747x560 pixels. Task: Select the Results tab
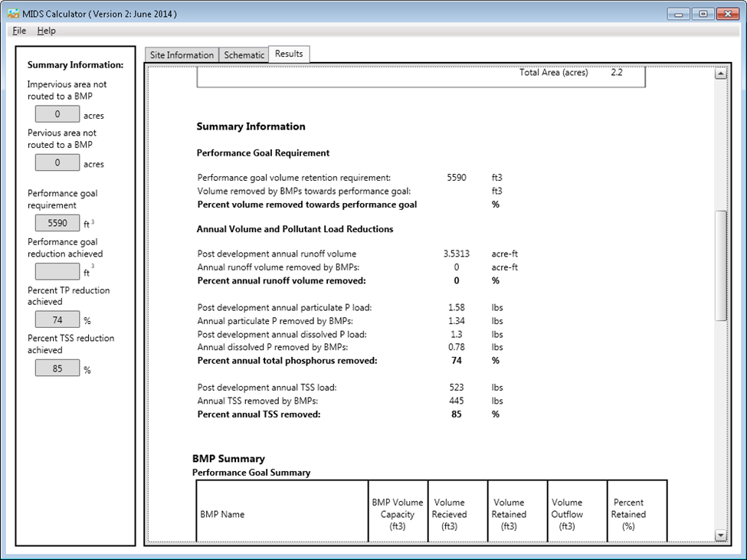pos(289,54)
